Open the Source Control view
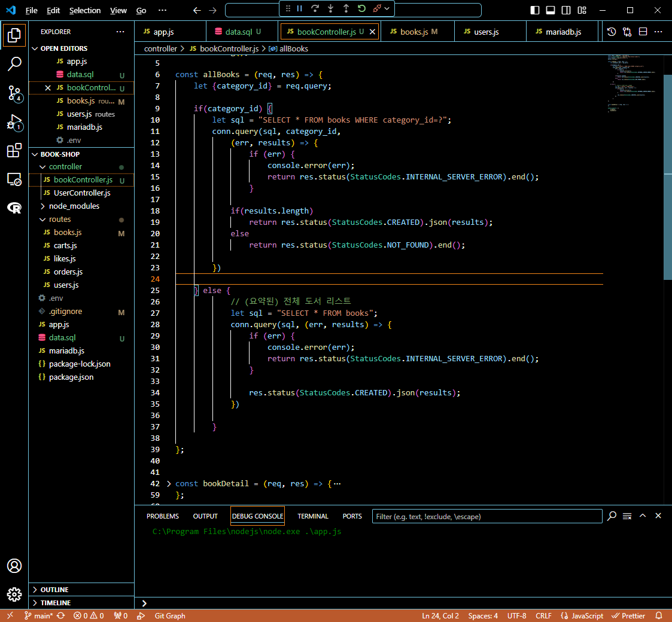Viewport: 672px width, 622px height. 14,93
